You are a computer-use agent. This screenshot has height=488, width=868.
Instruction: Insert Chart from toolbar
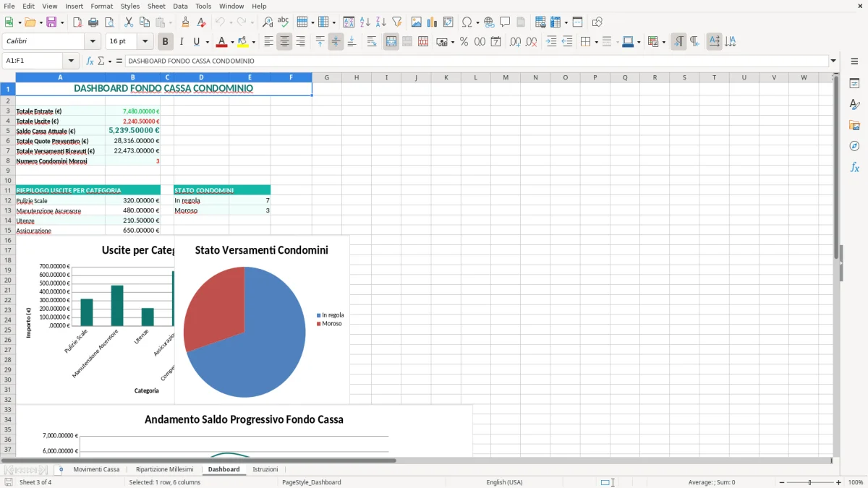point(432,22)
